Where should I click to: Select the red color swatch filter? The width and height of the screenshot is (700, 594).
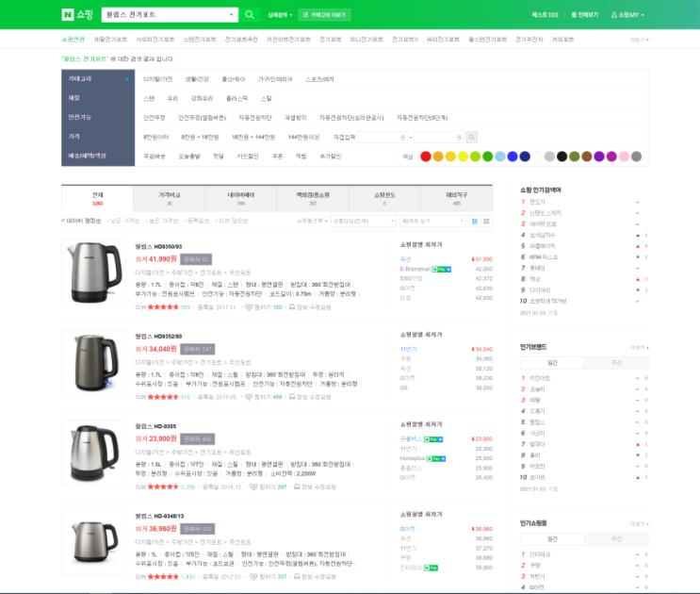point(426,157)
